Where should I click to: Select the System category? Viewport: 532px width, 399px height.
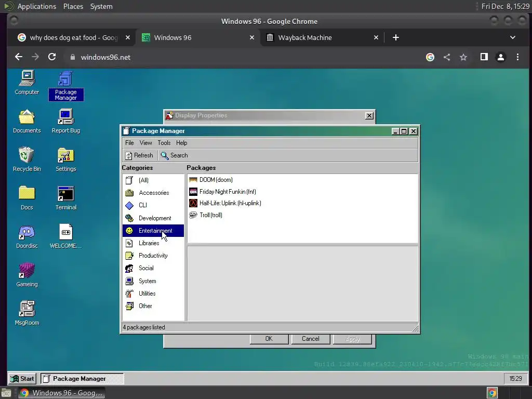[153, 281]
